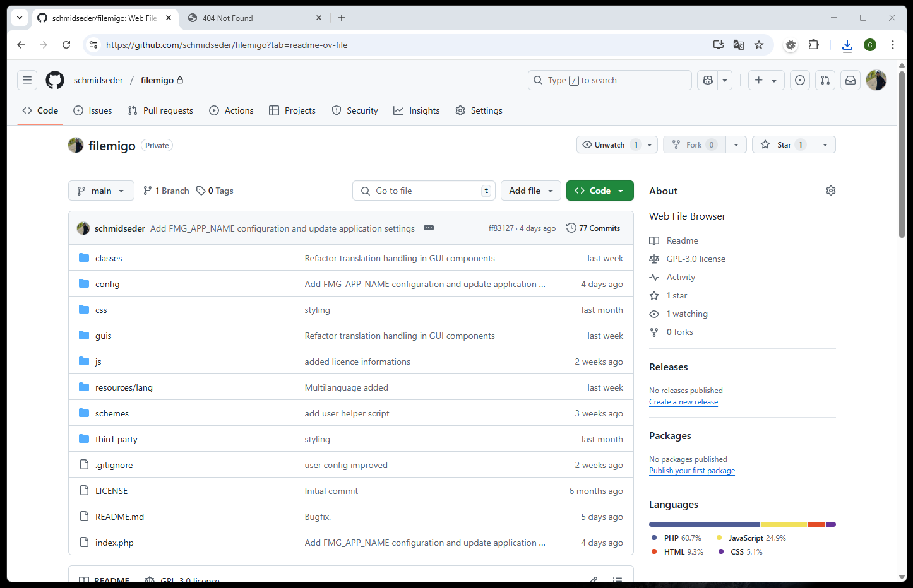Open the 1 Branch link
This screenshot has width=913, height=588.
166,191
